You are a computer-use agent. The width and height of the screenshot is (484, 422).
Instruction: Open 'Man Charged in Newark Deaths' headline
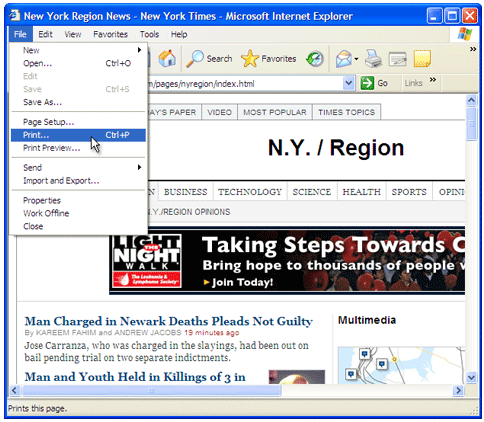(x=169, y=321)
